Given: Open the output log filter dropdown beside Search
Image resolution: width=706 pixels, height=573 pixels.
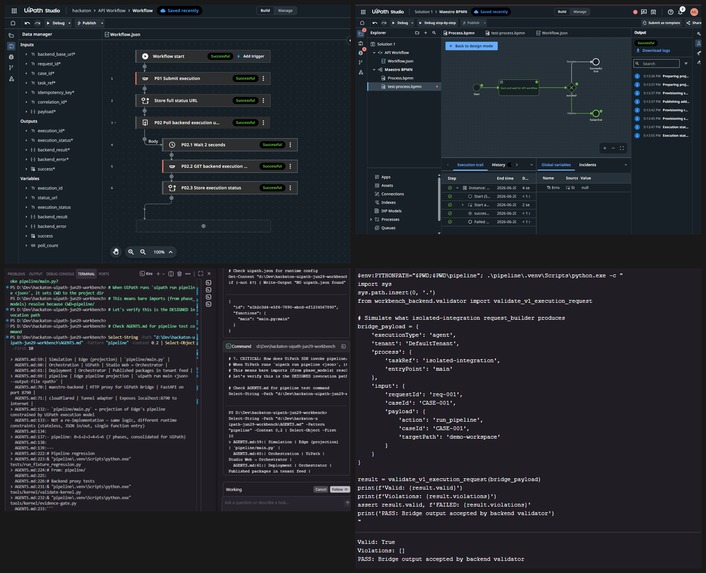Looking at the screenshot, I should click(x=686, y=63).
